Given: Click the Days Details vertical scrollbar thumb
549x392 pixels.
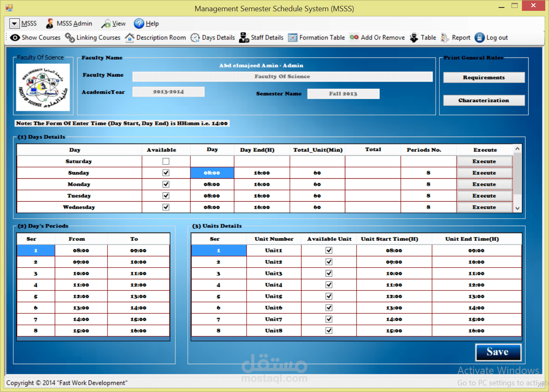Looking at the screenshot, I should (517, 174).
